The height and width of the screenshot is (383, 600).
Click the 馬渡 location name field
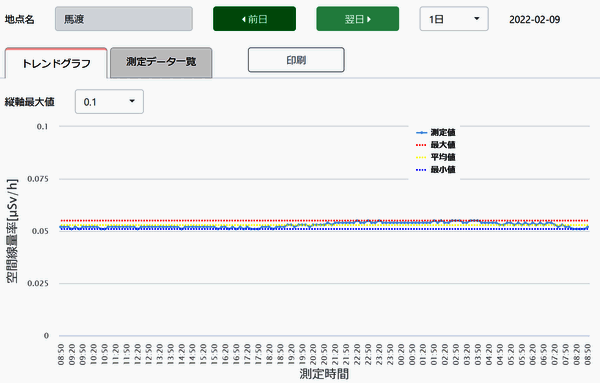click(124, 19)
